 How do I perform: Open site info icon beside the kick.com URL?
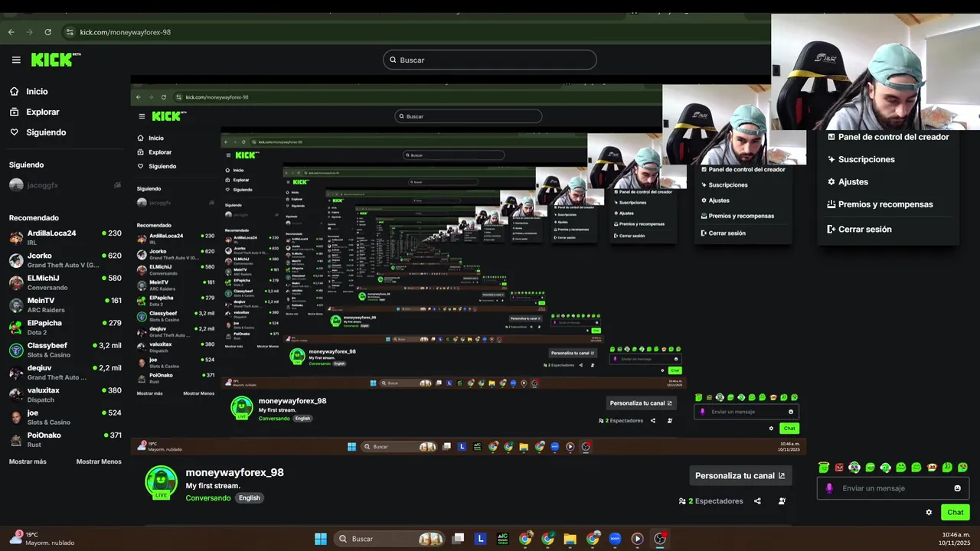coord(70,32)
